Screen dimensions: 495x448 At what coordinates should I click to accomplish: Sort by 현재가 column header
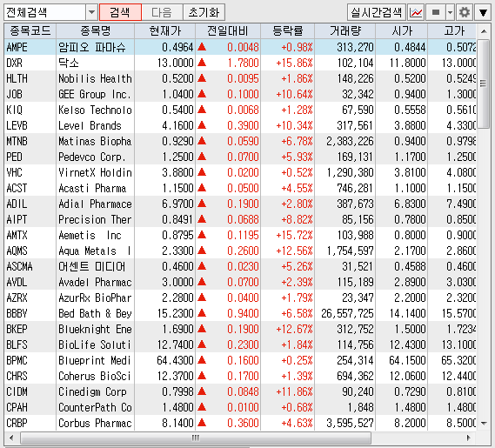click(x=164, y=31)
